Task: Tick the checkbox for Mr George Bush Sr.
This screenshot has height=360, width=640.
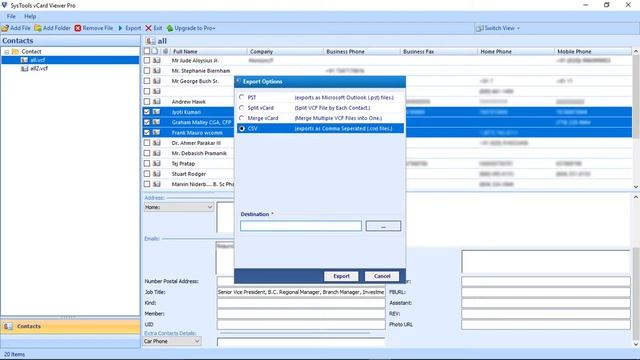Action: [x=147, y=81]
